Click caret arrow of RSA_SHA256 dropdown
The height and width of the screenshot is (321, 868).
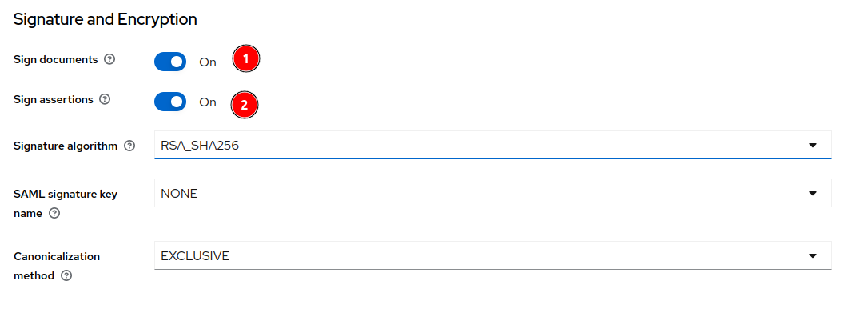click(813, 145)
